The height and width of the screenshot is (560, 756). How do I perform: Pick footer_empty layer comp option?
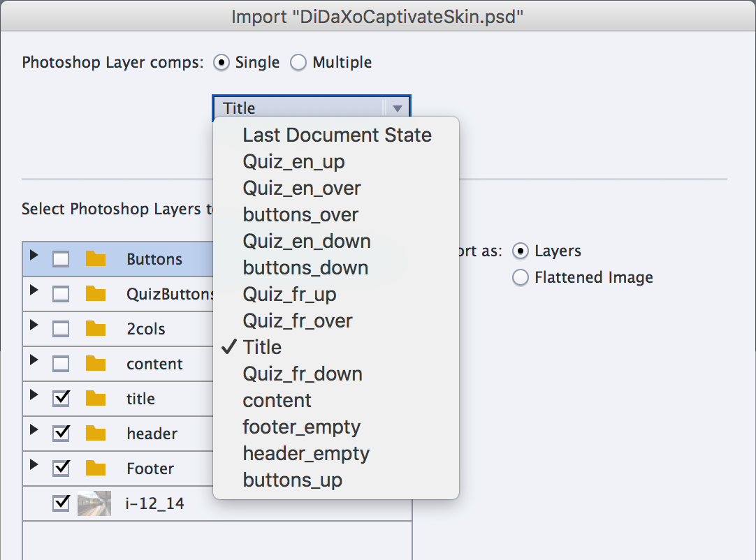301,427
